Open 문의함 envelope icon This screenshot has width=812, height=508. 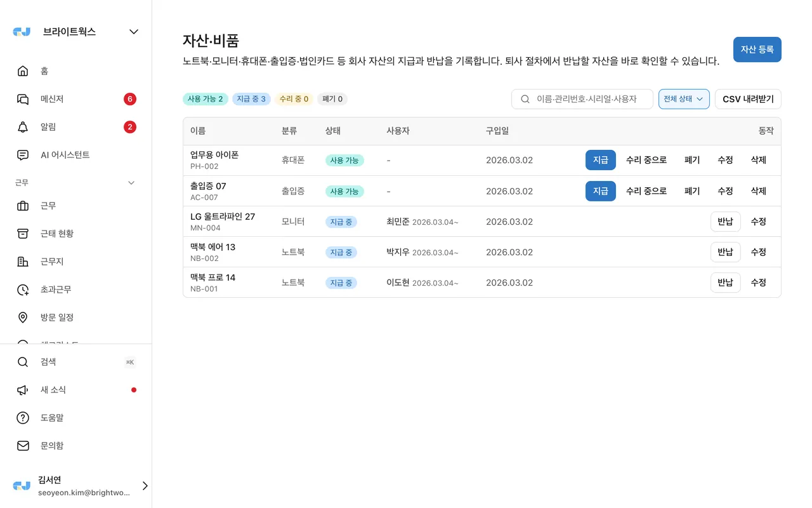pos(23,446)
